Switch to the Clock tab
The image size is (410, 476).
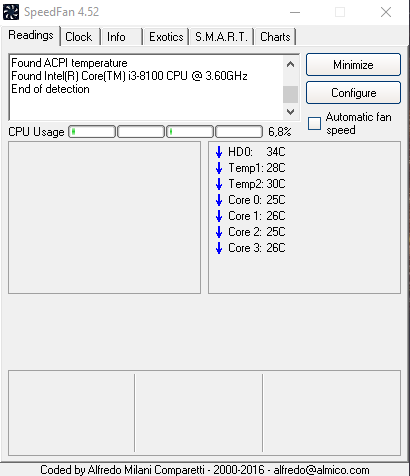click(79, 37)
